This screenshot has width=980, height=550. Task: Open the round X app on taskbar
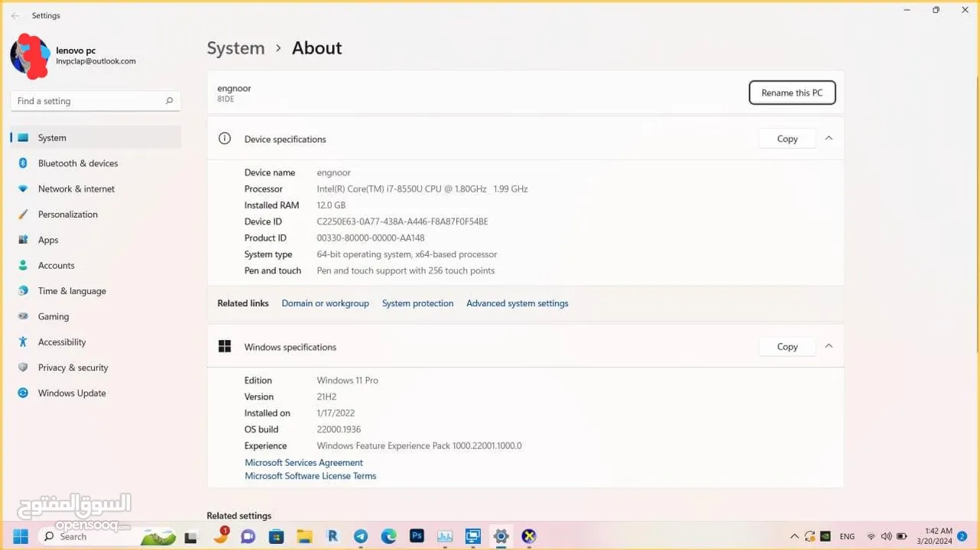[529, 536]
